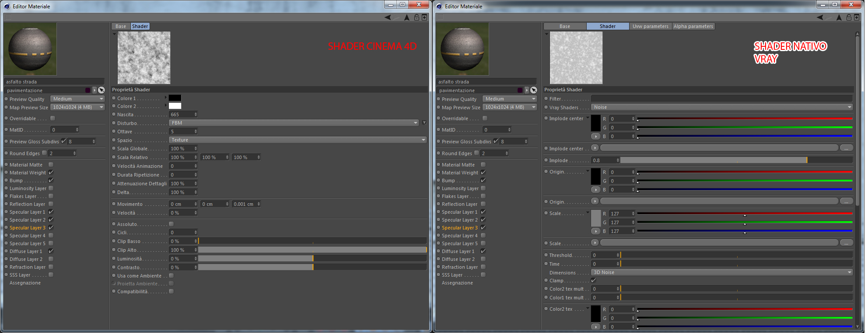Open Preview Quality dropdown in the right window

click(x=510, y=99)
